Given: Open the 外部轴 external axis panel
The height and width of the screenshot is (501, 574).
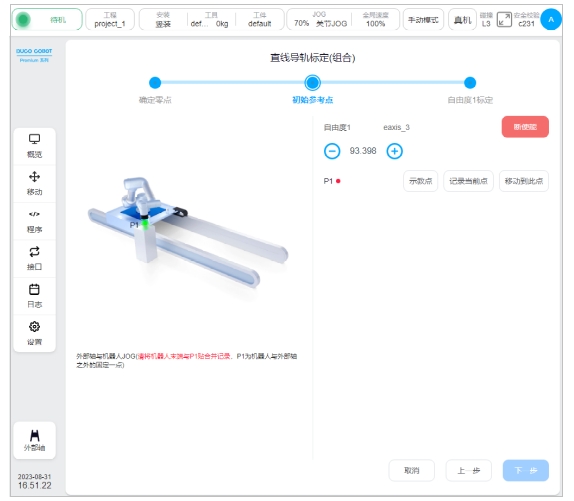Looking at the screenshot, I should point(34,440).
